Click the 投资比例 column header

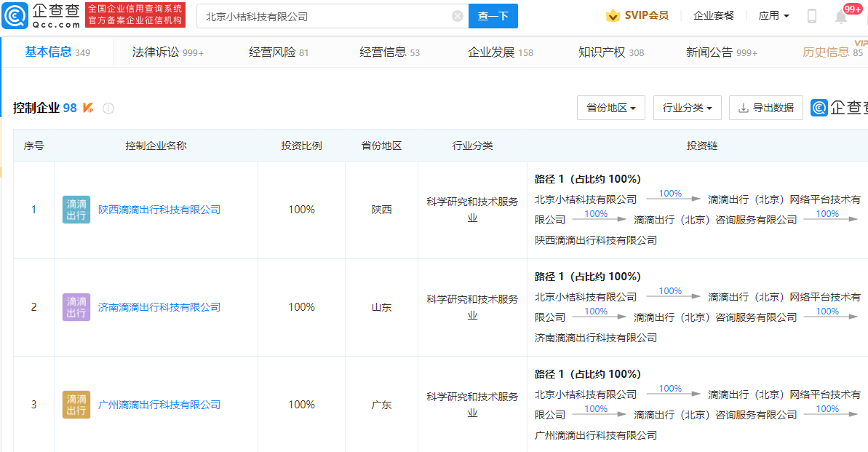[301, 146]
